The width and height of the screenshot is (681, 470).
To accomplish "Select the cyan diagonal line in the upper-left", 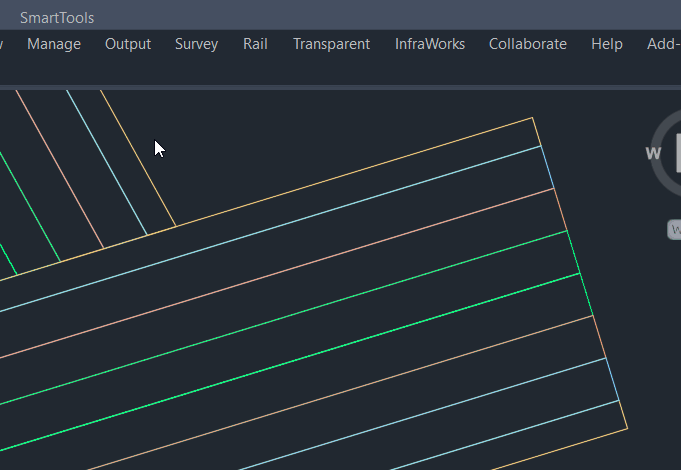I will click(107, 162).
